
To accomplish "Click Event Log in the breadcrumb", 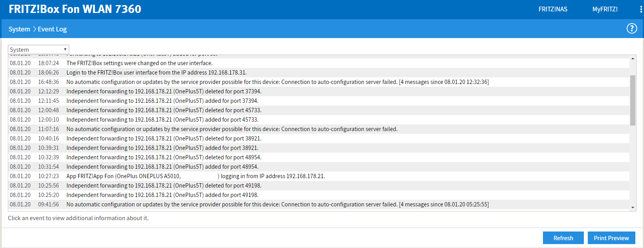I will click(x=52, y=29).
